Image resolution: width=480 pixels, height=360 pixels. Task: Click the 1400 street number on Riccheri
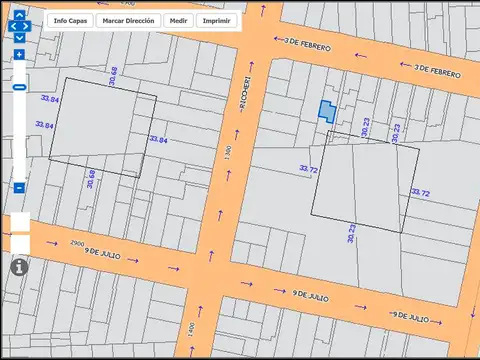(191, 329)
